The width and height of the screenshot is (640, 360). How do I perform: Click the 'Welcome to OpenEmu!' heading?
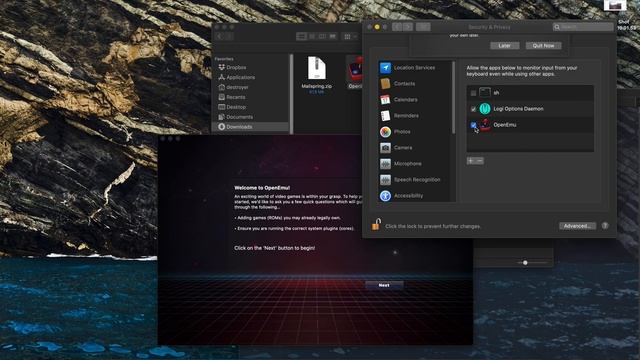(x=262, y=188)
